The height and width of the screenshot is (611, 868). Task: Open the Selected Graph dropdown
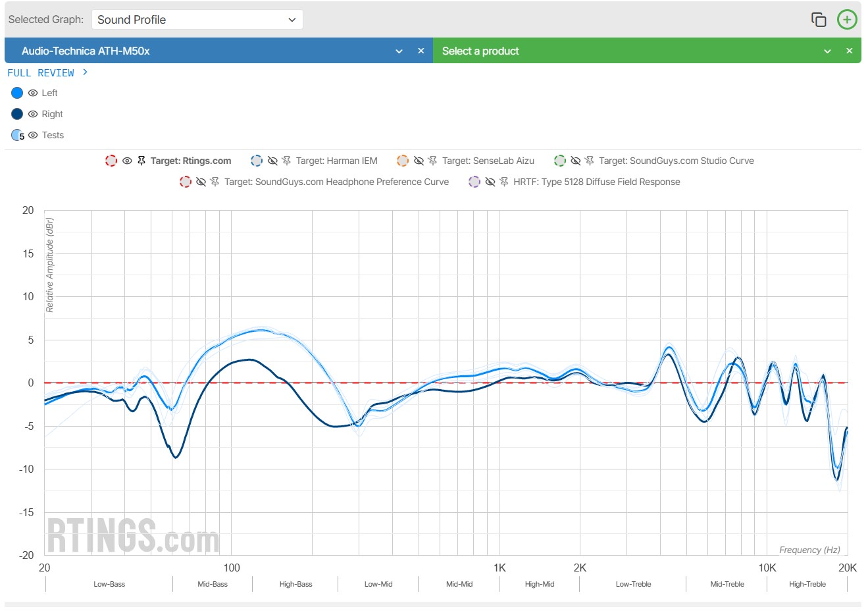197,20
